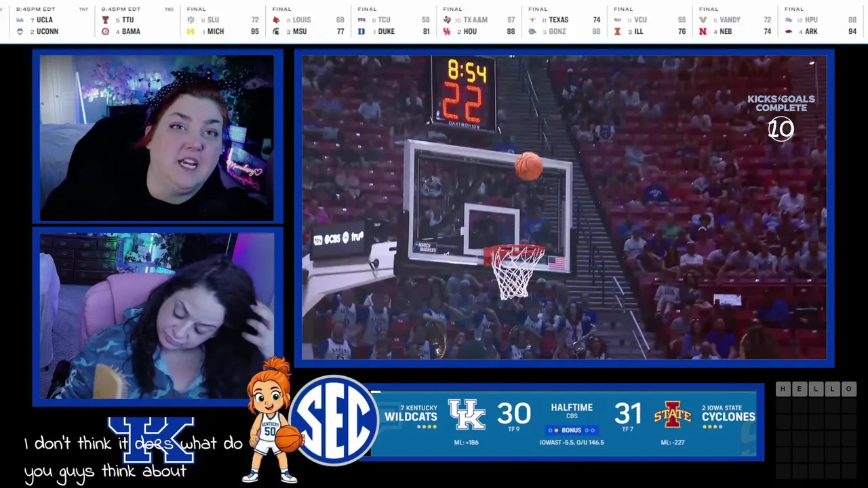868x488 pixels.
Task: Click the SEC circular logo
Action: (334, 420)
